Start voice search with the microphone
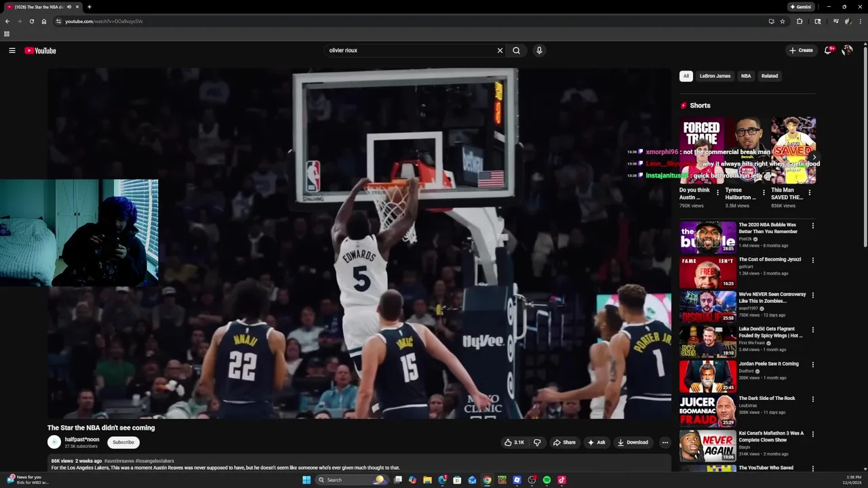The width and height of the screenshot is (868, 488). coord(539,50)
